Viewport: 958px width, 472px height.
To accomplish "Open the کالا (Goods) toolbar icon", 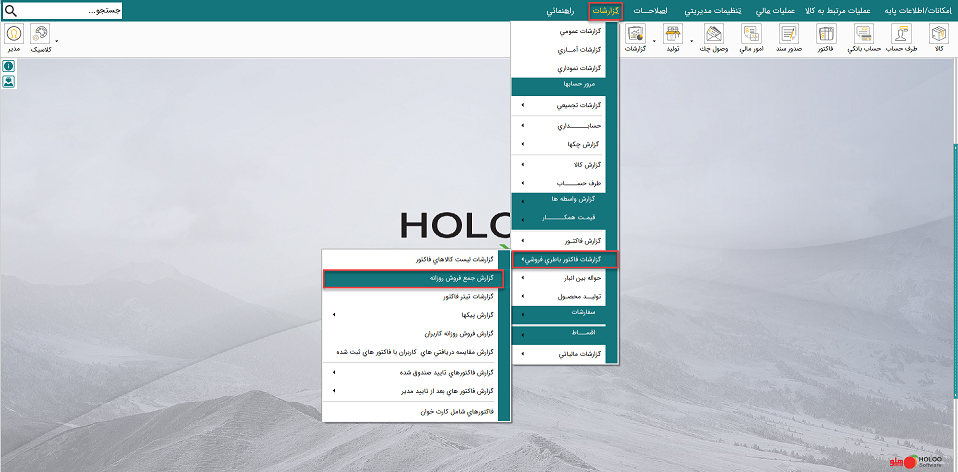I will point(939,37).
